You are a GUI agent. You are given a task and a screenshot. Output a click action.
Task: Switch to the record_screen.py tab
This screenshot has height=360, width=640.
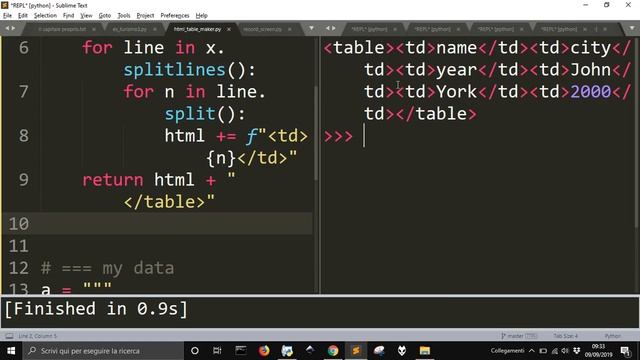pyautogui.click(x=262, y=29)
